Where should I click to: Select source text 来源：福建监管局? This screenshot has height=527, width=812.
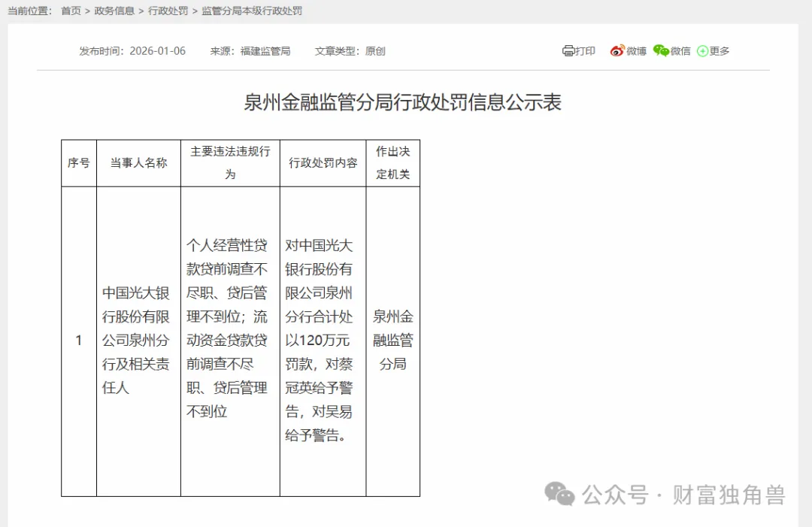pos(250,50)
